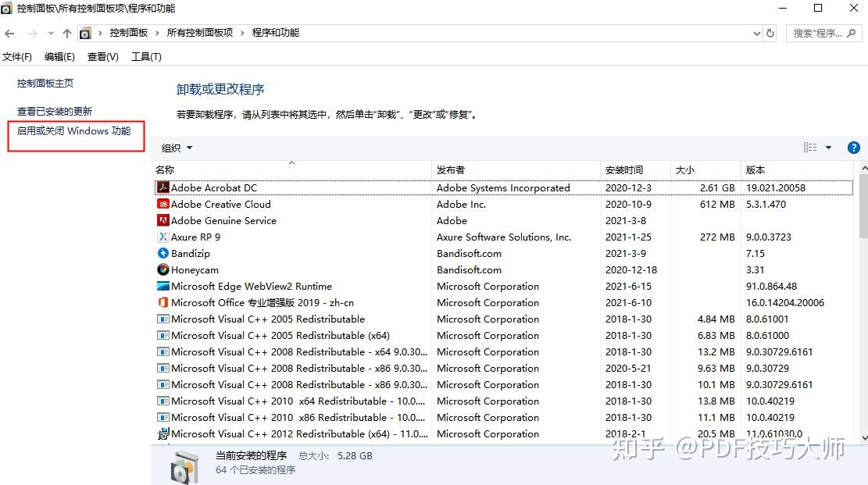Go back with the left arrow
Screen dimensions: 868x485
9,34
